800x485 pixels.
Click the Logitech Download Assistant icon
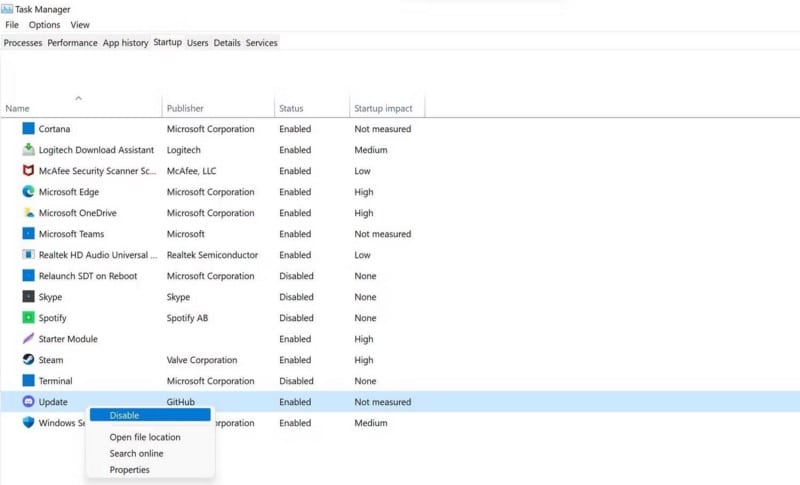coord(29,149)
